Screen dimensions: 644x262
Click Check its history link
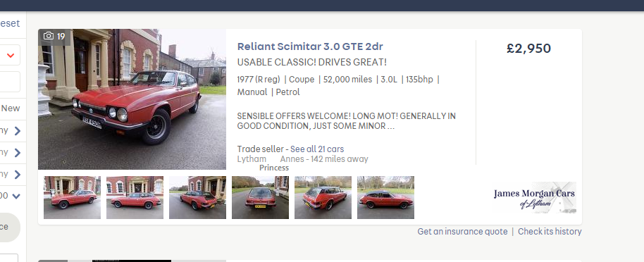(x=550, y=232)
